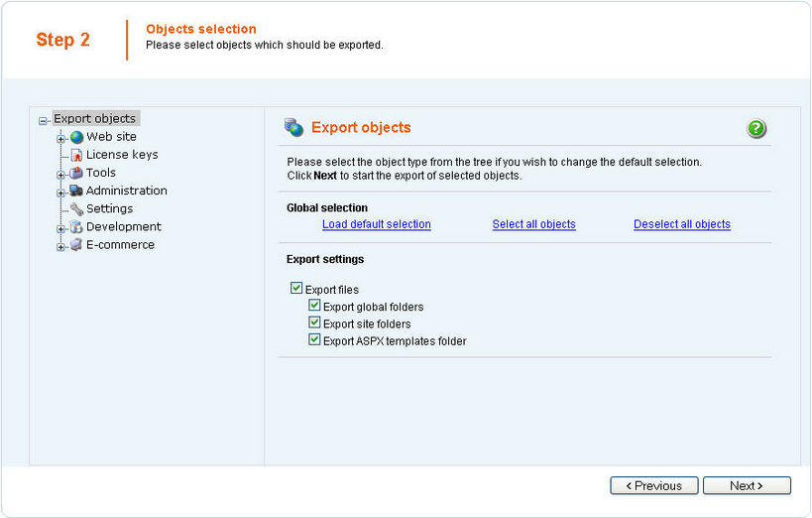Click the Web site globe icon
Image resolution: width=812 pixels, height=518 pixels.
(76, 137)
